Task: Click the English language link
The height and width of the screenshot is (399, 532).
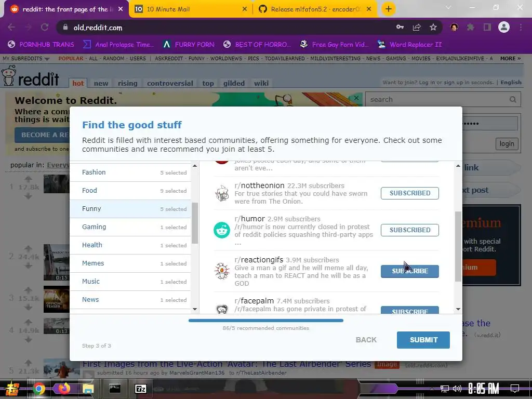Action: [511, 83]
